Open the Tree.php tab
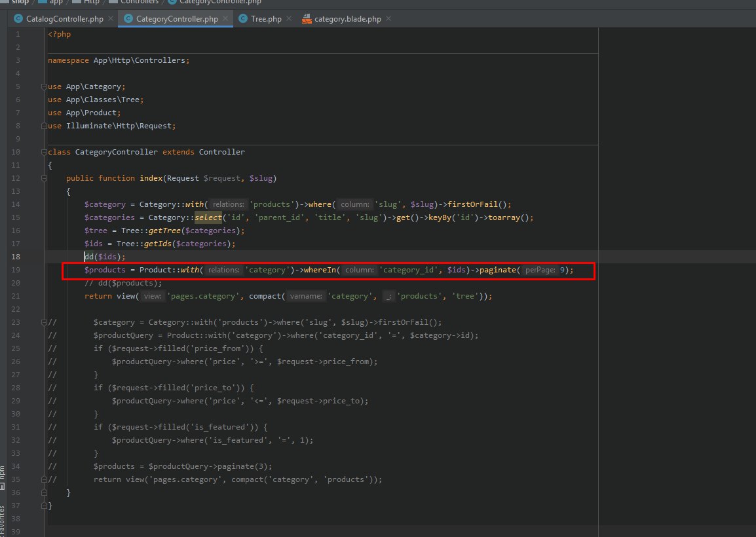The width and height of the screenshot is (756, 537). tap(266, 19)
